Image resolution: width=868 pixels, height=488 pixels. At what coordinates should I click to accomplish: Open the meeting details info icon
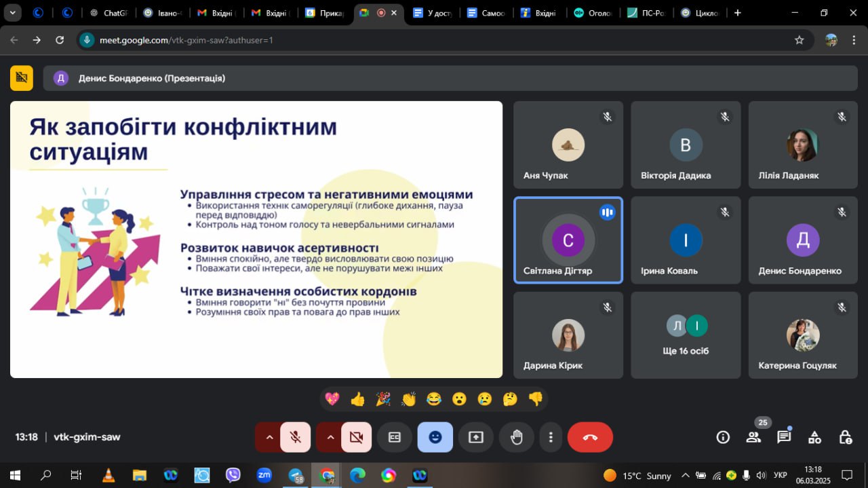point(723,437)
